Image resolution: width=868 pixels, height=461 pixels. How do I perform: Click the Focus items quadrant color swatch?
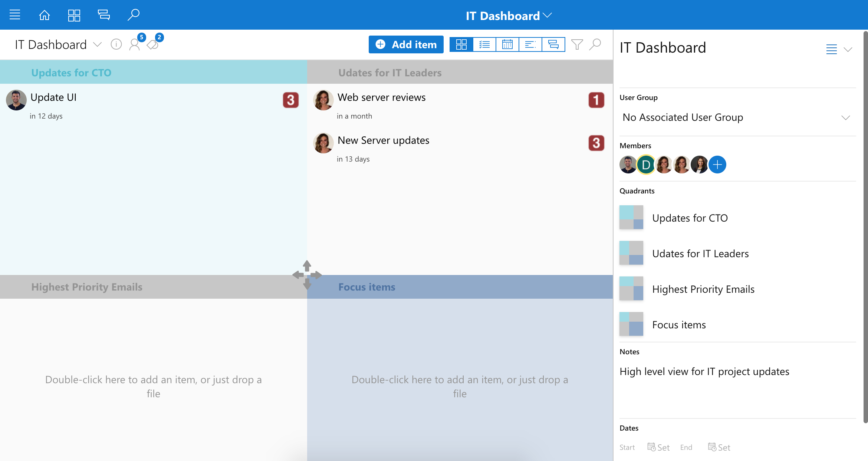pos(631,324)
